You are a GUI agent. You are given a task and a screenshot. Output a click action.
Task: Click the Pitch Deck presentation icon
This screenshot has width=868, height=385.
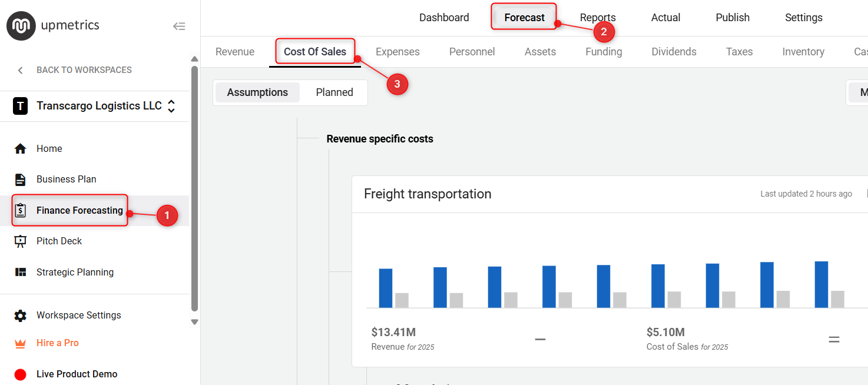pyautogui.click(x=21, y=241)
